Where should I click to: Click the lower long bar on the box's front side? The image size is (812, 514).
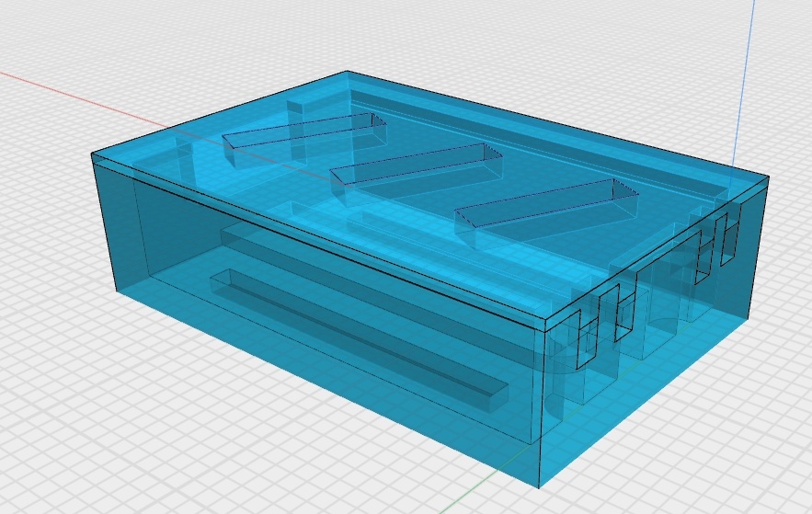click(360, 340)
